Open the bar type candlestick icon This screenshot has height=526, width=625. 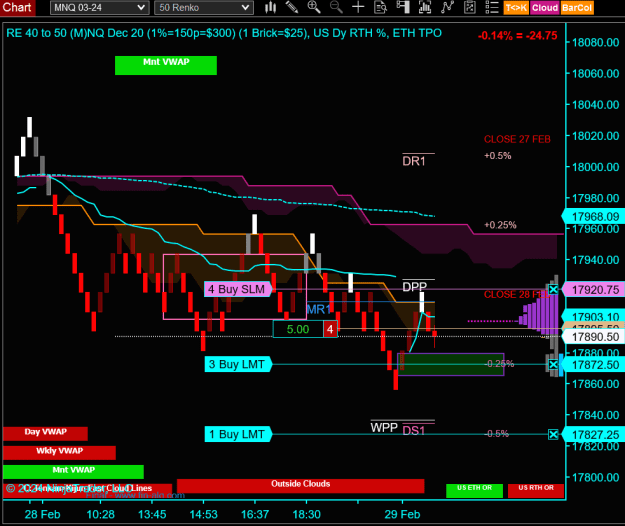coord(270,7)
